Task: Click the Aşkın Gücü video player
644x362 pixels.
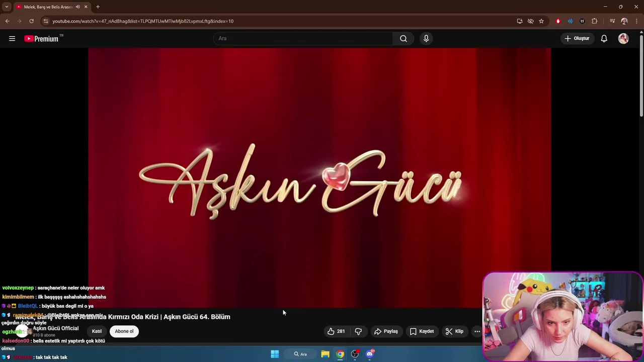Action: [319, 177]
